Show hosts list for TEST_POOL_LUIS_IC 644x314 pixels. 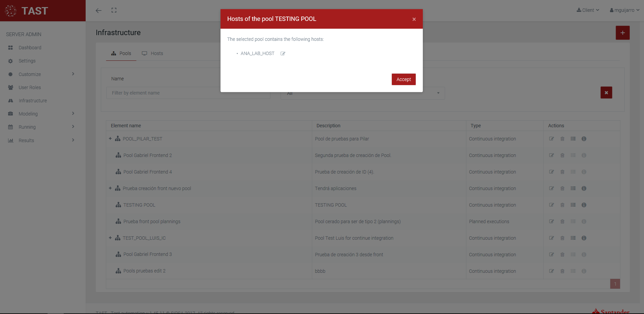point(573,238)
